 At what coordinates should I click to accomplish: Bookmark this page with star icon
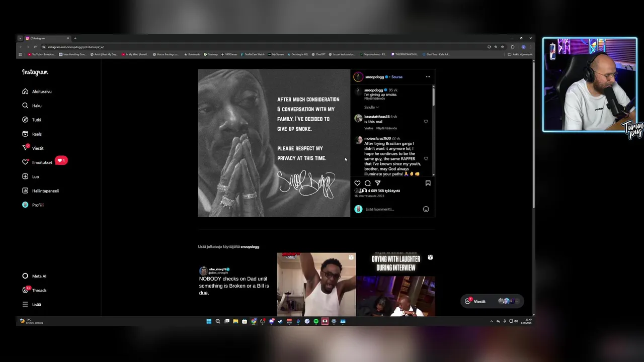502,47
